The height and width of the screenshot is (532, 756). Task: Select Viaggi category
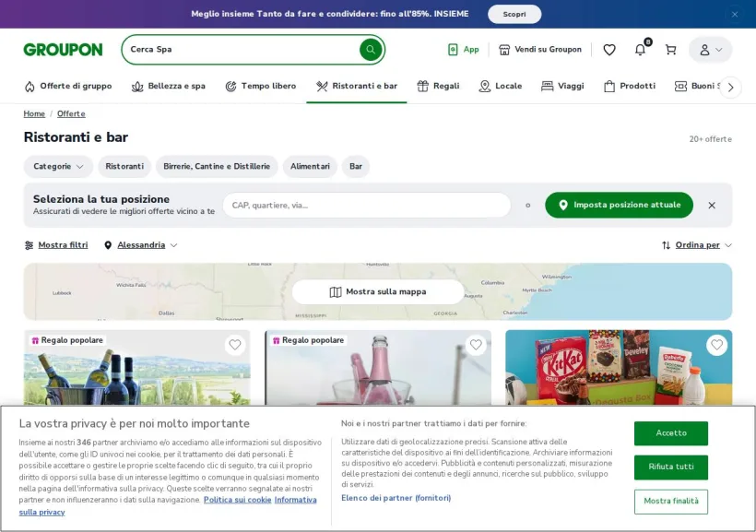pos(562,86)
